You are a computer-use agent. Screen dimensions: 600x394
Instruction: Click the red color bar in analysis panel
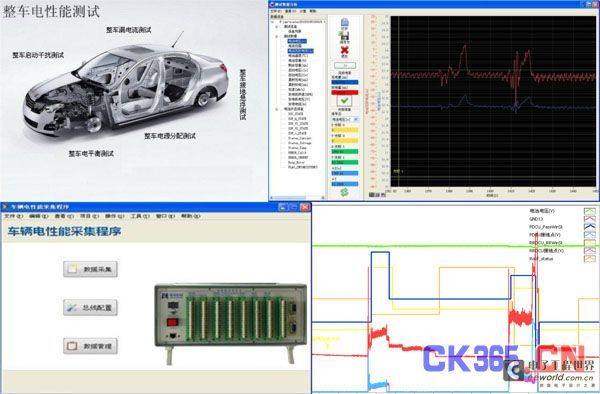tap(345, 92)
